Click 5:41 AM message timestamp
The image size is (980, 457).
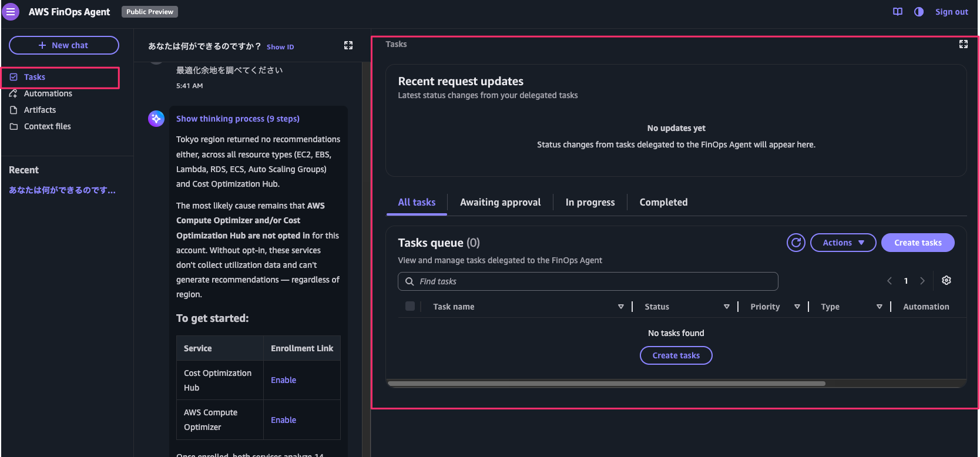click(189, 86)
